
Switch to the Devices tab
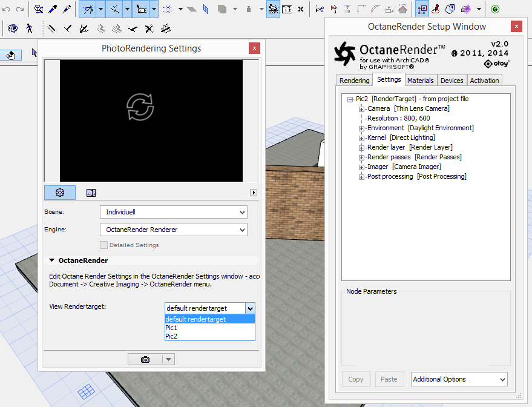pyautogui.click(x=452, y=81)
